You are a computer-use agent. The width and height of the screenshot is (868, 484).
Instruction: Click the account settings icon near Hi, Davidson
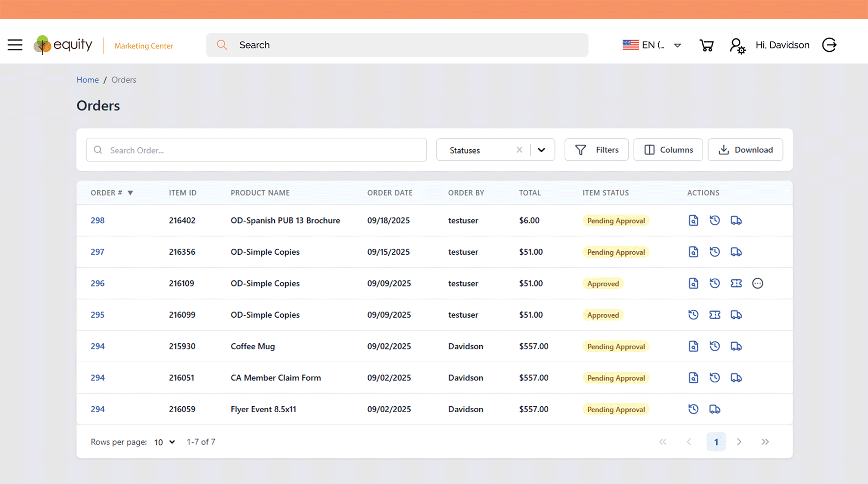click(737, 45)
